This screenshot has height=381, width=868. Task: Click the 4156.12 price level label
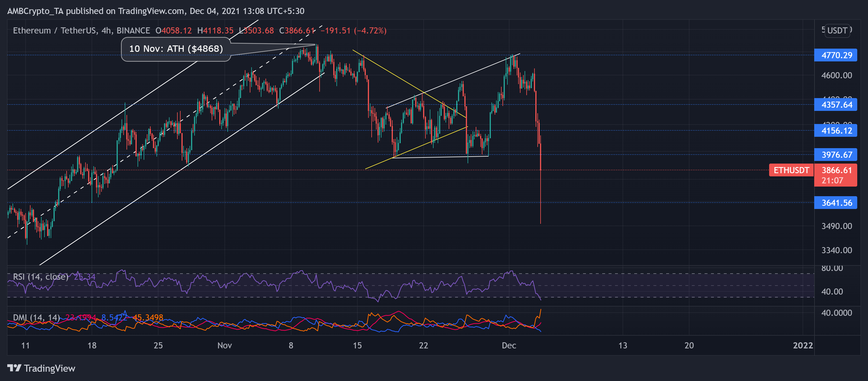coord(835,130)
